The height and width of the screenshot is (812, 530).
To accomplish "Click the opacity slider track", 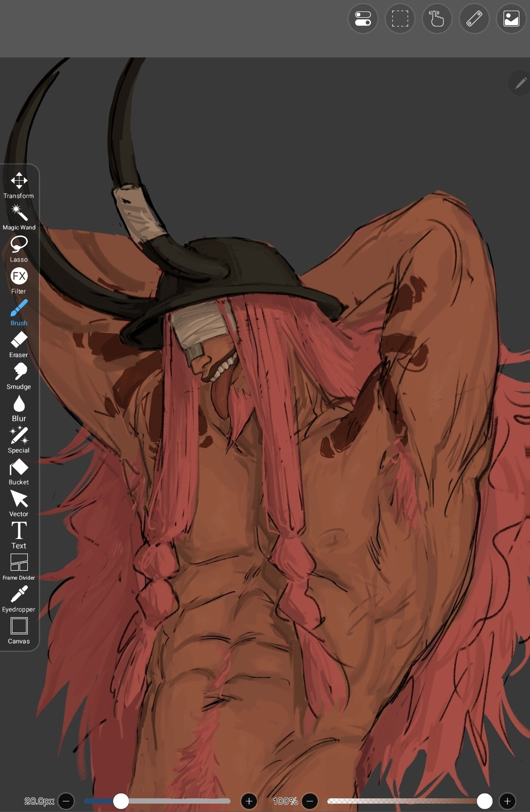I will point(409,801).
